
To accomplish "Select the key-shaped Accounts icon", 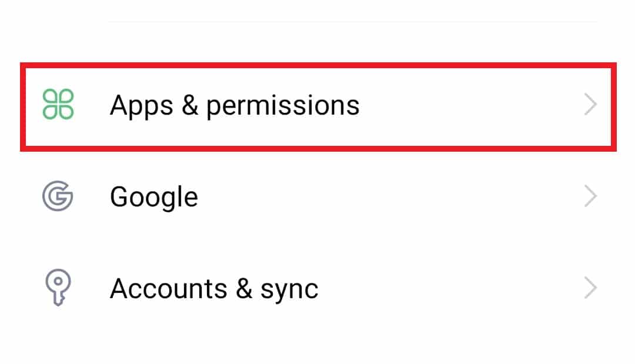I will (58, 287).
